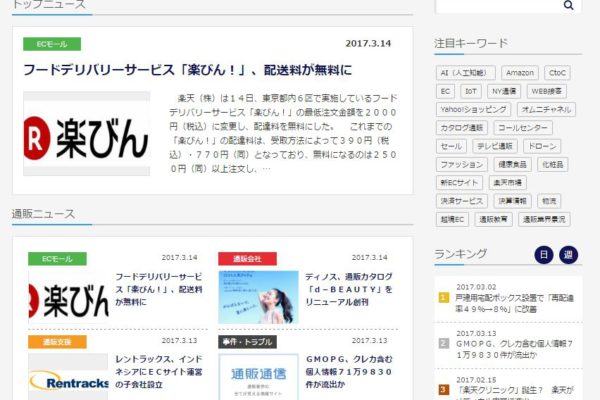Click the top news article excerpt beginning 楽天(株)は14日
Screen dimensions: 600x400
283,133
